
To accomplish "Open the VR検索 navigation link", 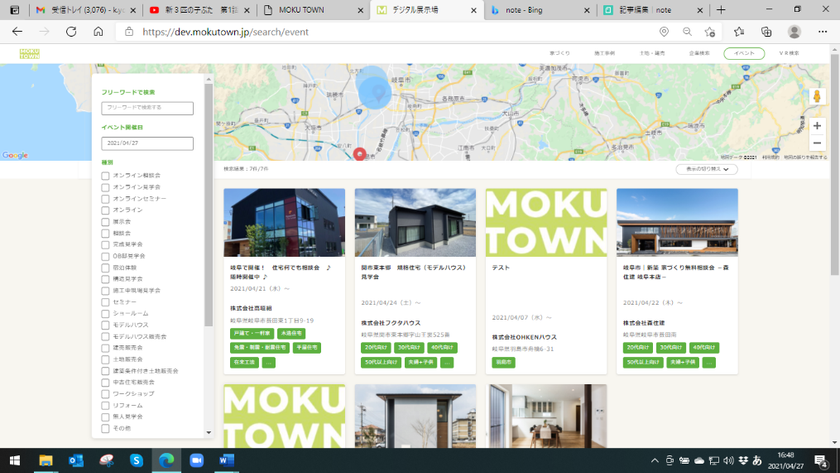I will (x=789, y=53).
